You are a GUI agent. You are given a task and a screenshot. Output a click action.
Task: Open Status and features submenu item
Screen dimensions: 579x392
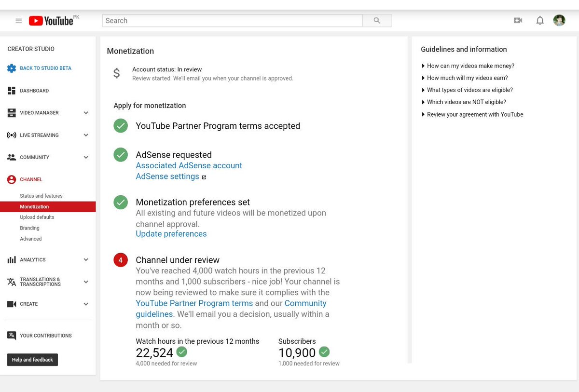[41, 196]
